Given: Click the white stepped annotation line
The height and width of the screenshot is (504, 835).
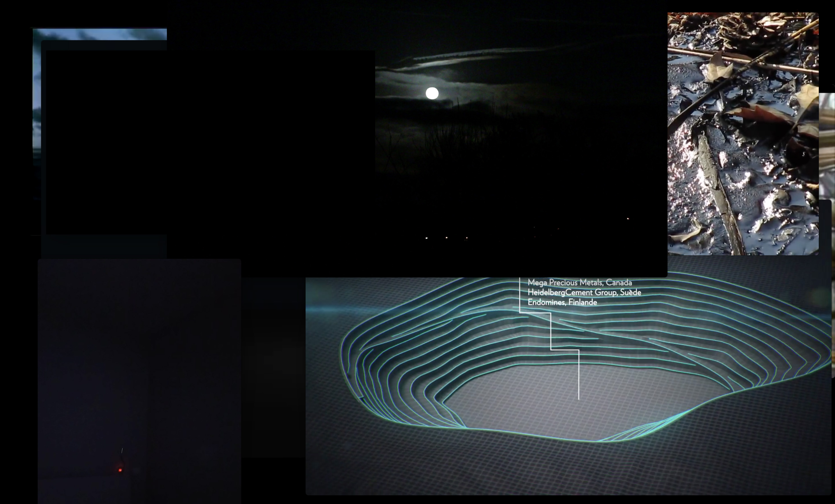Looking at the screenshot, I should click(x=551, y=332).
